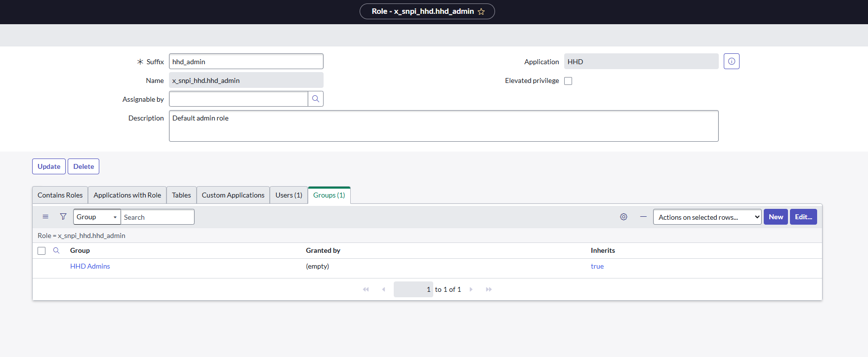This screenshot has width=868, height=357.
Task: Click the Assignable by input field
Action: pos(238,99)
